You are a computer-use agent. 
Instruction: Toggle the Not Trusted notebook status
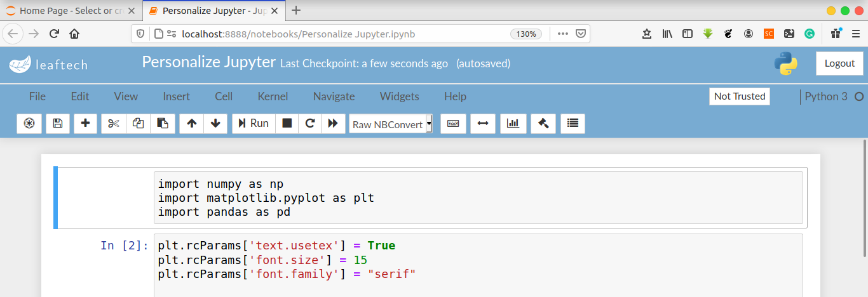click(739, 96)
